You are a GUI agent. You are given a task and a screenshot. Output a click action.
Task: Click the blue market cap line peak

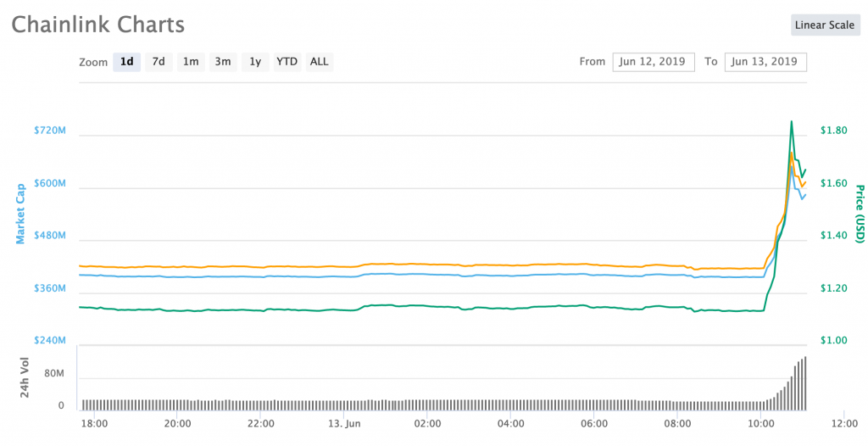pyautogui.click(x=791, y=165)
